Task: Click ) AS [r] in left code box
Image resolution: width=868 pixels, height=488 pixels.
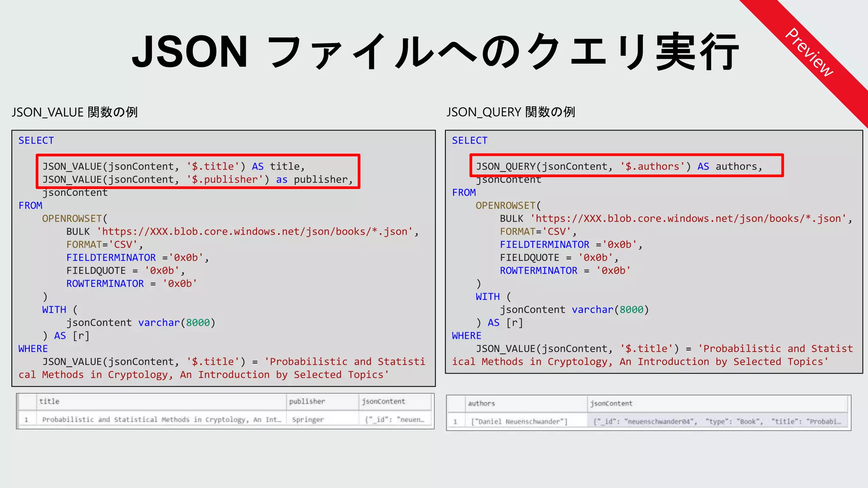Action: click(x=66, y=336)
